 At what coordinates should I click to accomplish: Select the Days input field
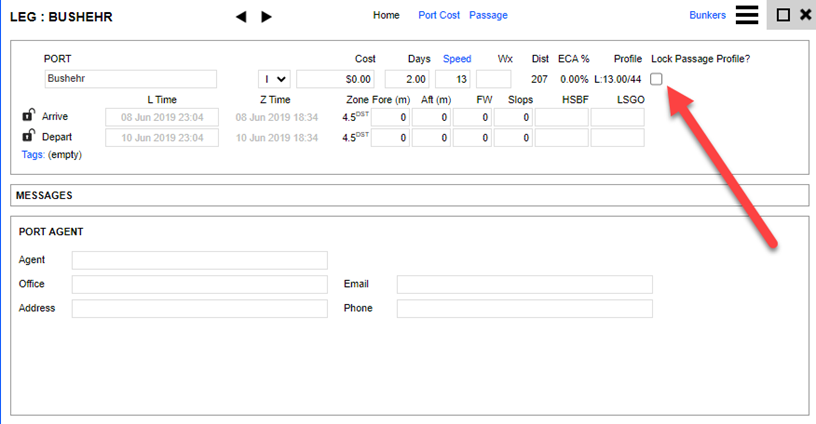pos(406,79)
